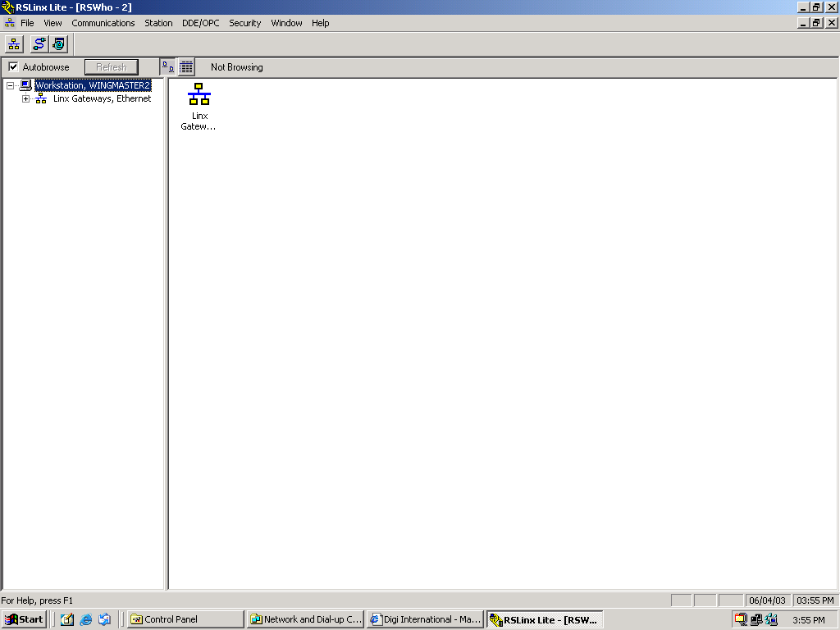The height and width of the screenshot is (630, 840).
Task: Select Linx Gateways, Ethernet in the tree
Action: pyautogui.click(x=102, y=98)
